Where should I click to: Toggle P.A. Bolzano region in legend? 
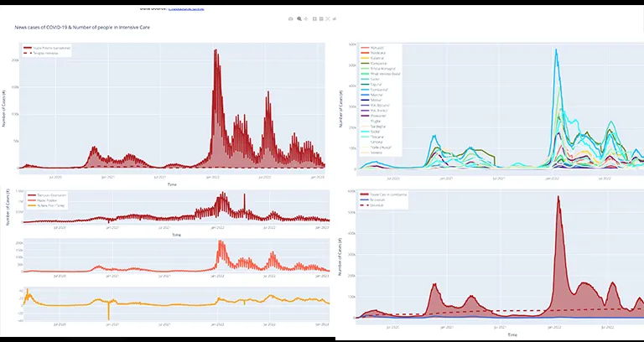(x=374, y=105)
